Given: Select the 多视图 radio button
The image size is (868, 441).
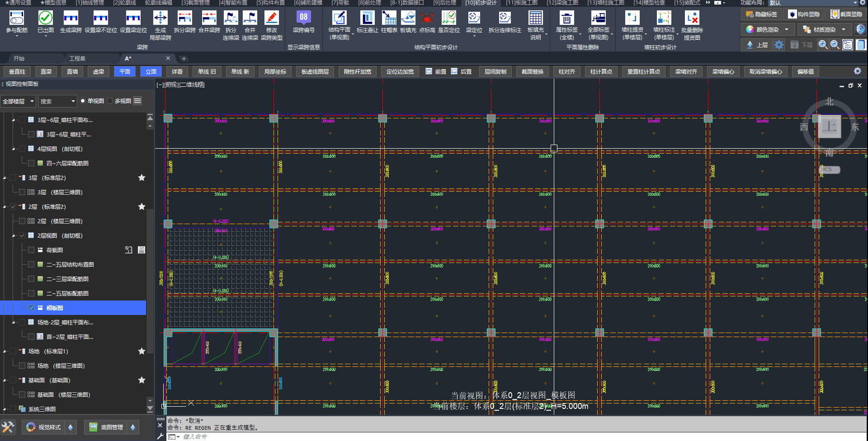Looking at the screenshot, I should [x=110, y=101].
